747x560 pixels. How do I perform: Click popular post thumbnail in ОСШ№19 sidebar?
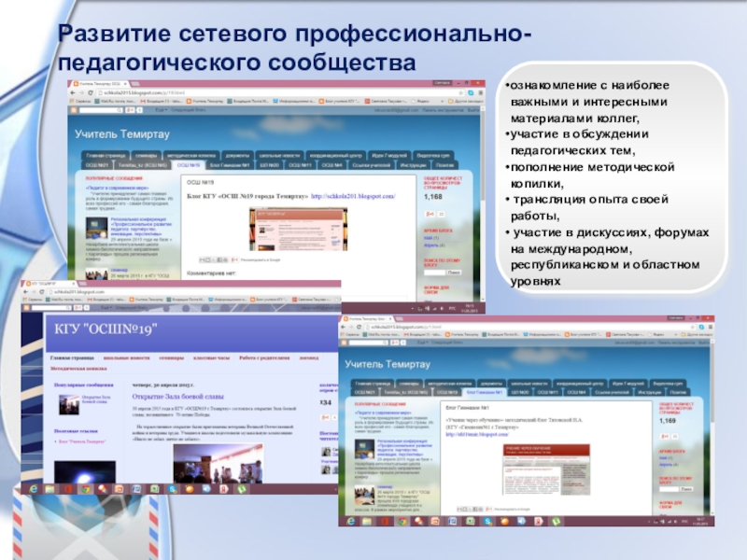point(69,405)
